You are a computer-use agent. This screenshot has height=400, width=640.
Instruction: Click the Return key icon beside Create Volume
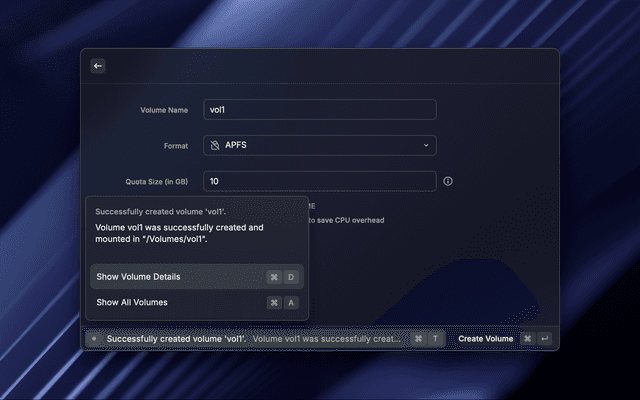coord(545,339)
